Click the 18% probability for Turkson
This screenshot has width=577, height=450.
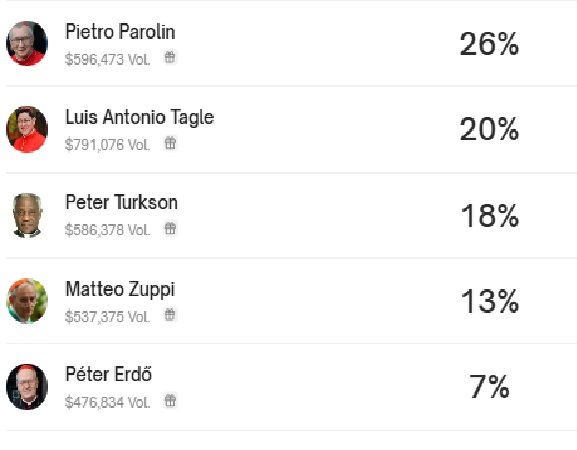pyautogui.click(x=490, y=215)
